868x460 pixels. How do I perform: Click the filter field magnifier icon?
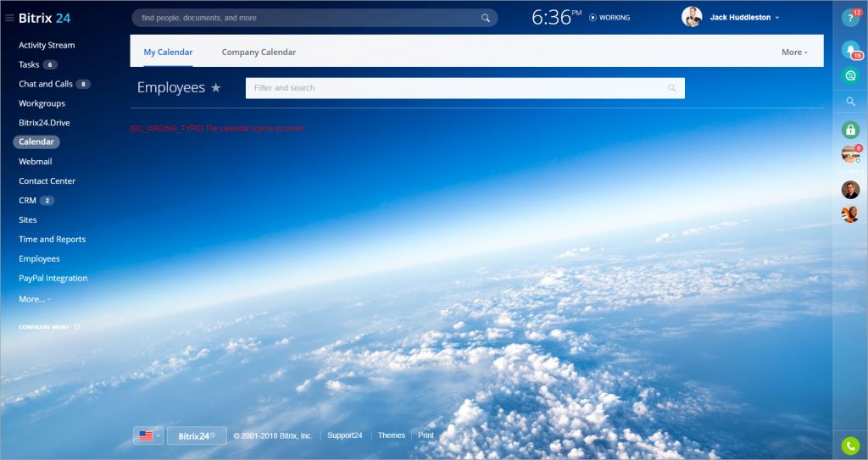pyautogui.click(x=671, y=88)
